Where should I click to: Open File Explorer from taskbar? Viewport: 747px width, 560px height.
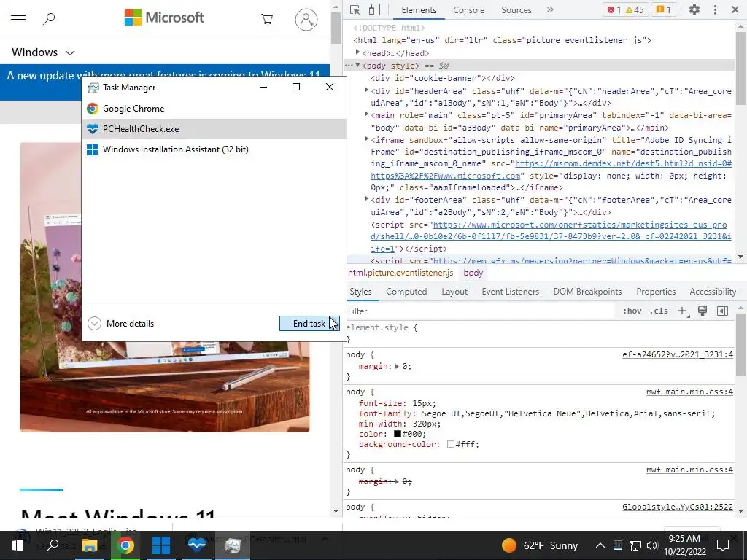[x=90, y=545]
